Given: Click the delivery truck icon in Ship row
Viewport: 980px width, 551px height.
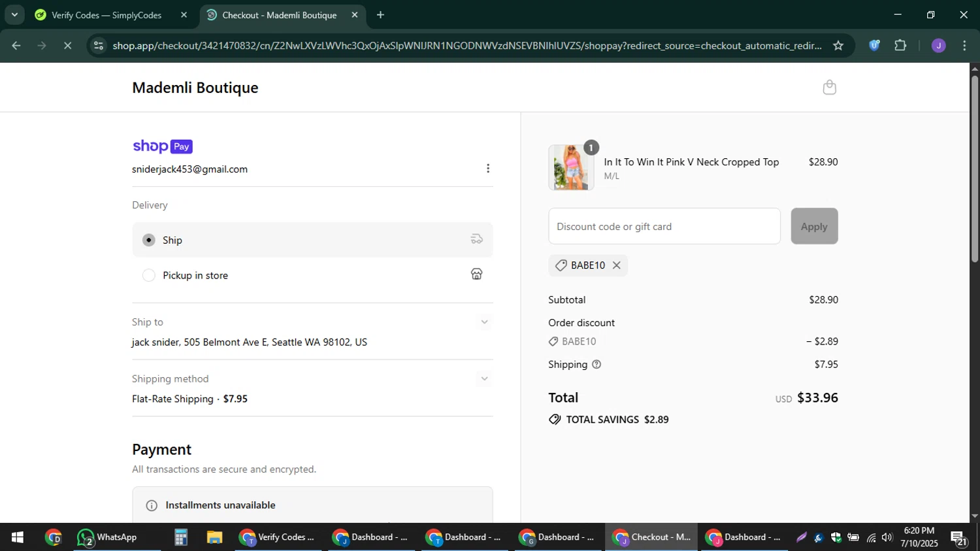Looking at the screenshot, I should (x=477, y=239).
